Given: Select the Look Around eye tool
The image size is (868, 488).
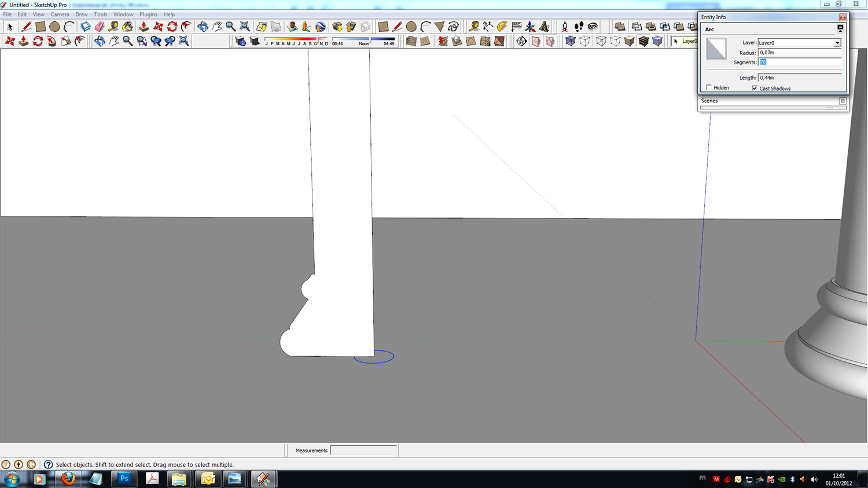Looking at the screenshot, I should 593,27.
